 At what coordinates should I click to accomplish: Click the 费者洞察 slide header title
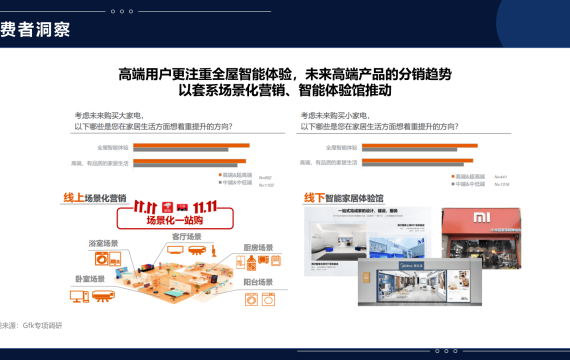point(35,29)
